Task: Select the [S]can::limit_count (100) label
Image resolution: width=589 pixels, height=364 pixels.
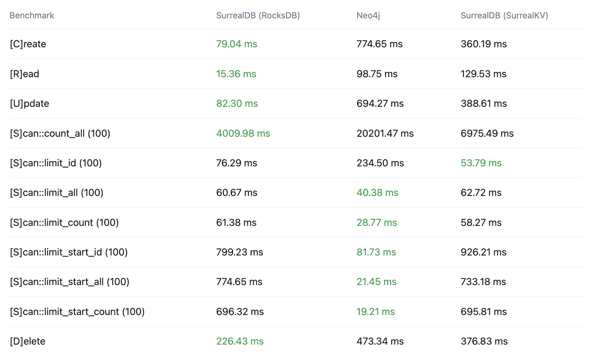Action: click(64, 222)
